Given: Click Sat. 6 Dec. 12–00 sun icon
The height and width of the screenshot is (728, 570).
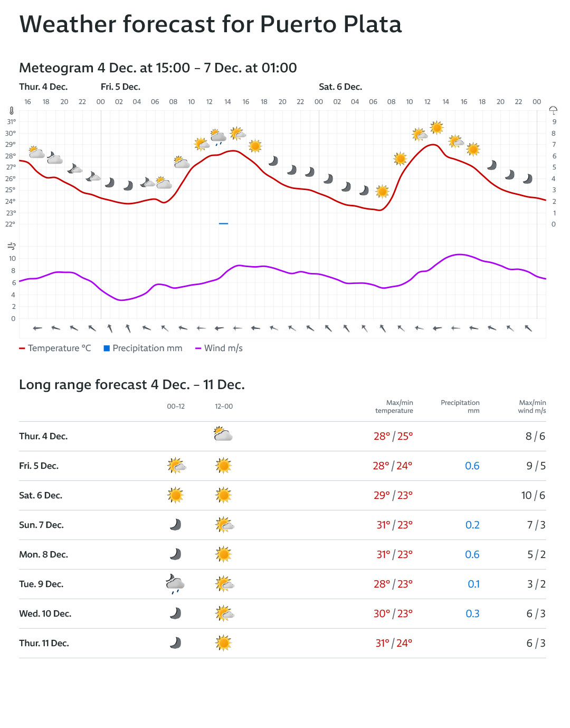Looking at the screenshot, I should [223, 495].
